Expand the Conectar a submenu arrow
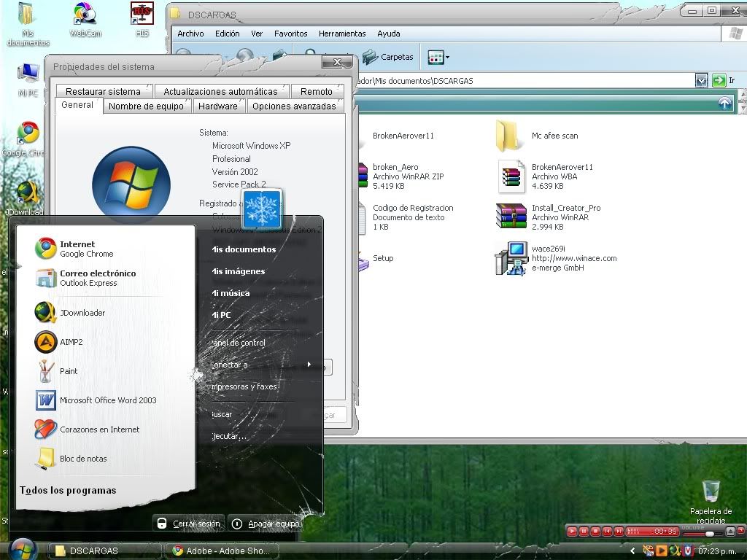747x560 pixels. (x=309, y=365)
